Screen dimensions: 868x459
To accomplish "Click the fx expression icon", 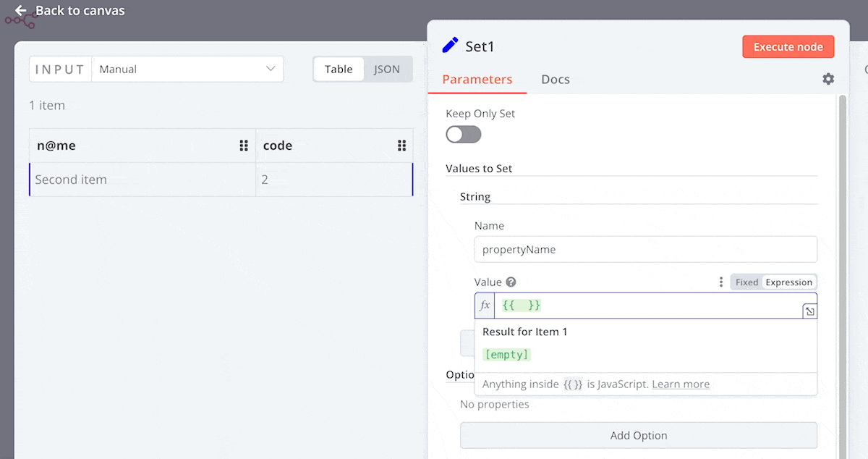I will pos(485,306).
